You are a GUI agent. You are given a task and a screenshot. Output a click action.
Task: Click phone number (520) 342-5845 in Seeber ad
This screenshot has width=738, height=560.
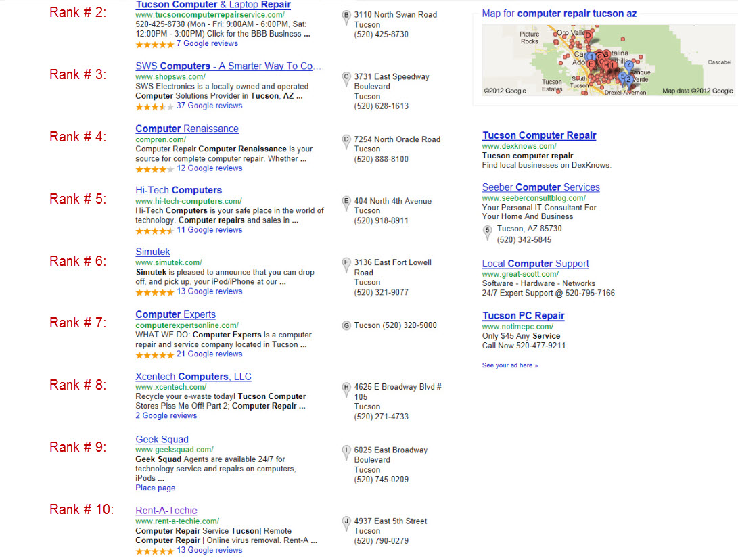point(524,239)
